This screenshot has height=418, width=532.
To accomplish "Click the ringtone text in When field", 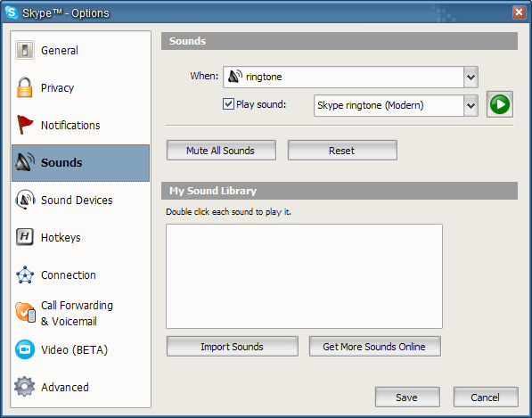I will click(264, 77).
